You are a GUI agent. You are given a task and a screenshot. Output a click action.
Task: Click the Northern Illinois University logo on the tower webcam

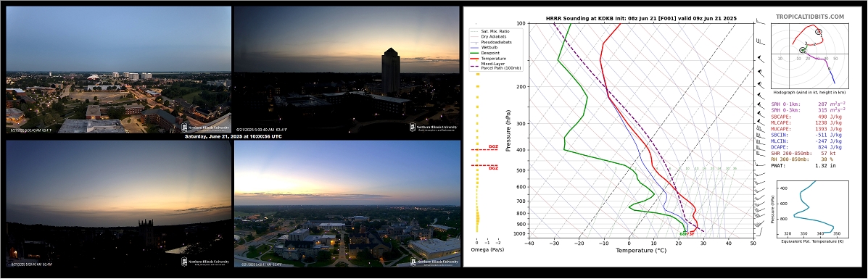point(434,127)
